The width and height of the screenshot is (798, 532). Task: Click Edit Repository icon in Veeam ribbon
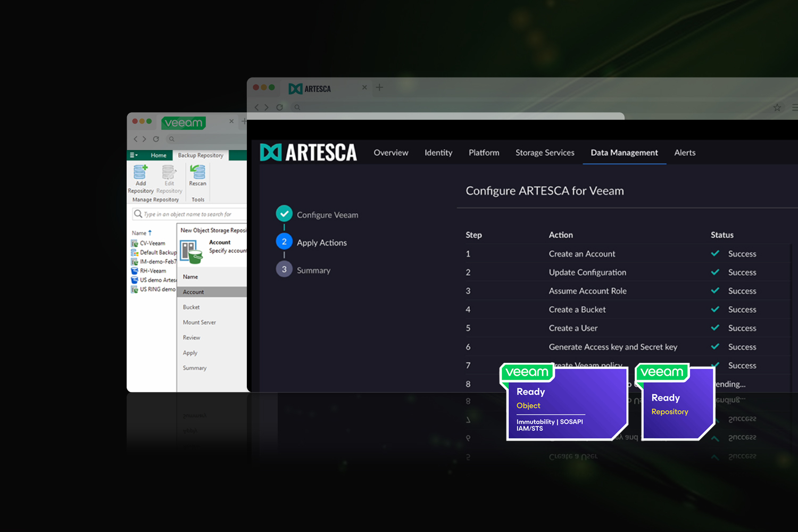click(x=169, y=172)
